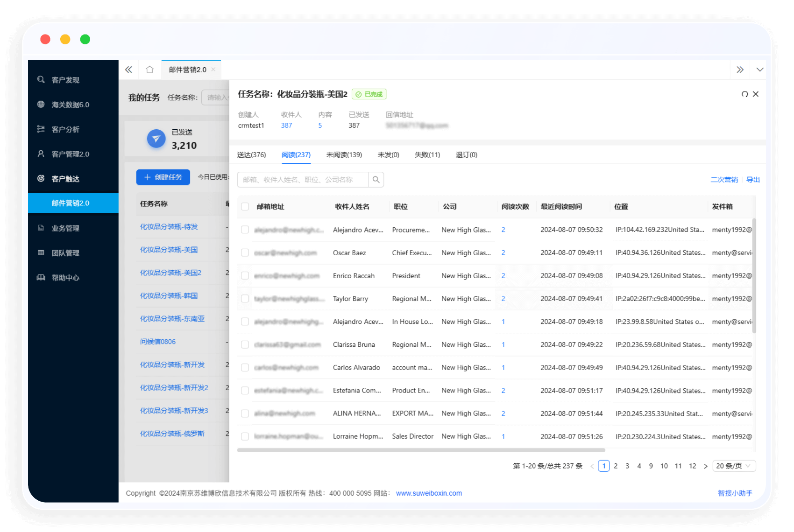Switch to the 未阅读(139) tab

point(344,155)
